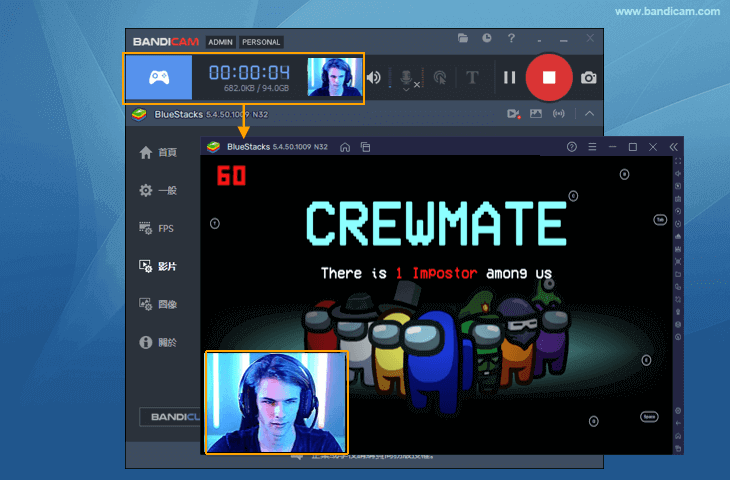Open the BlueStacks hamburger menu
The height and width of the screenshot is (480, 730).
[592, 147]
